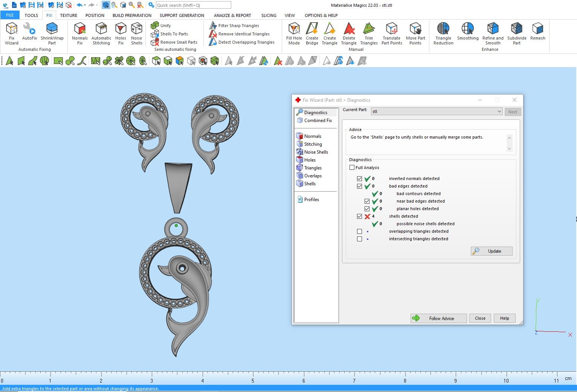Enable the Full Analysis checkbox
577x392 pixels.
tap(352, 168)
